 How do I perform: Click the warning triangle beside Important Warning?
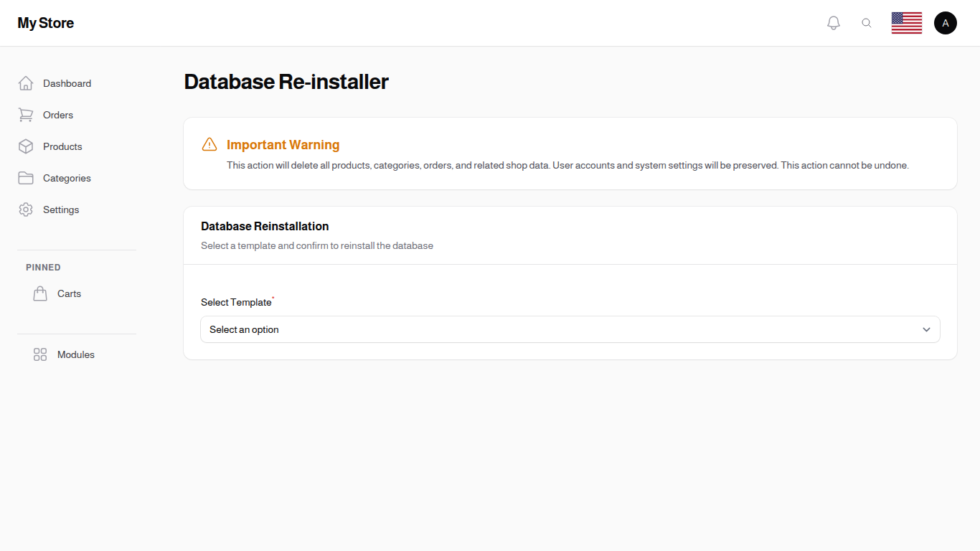[209, 144]
